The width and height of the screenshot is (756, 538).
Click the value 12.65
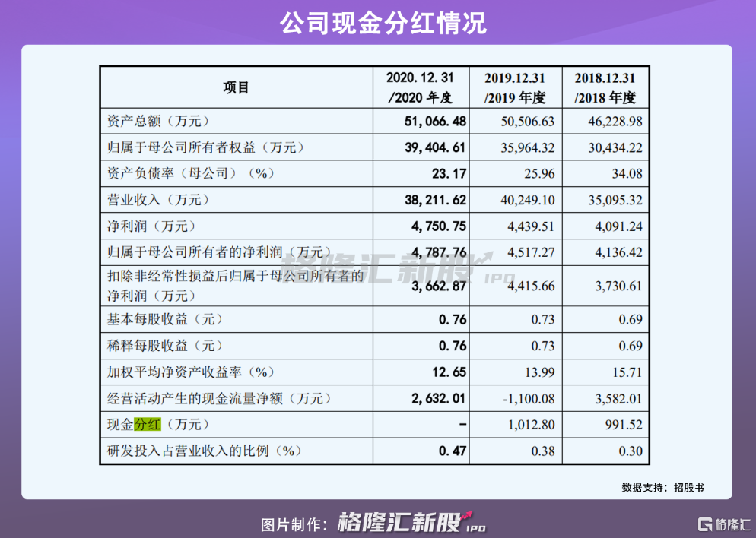(449, 372)
